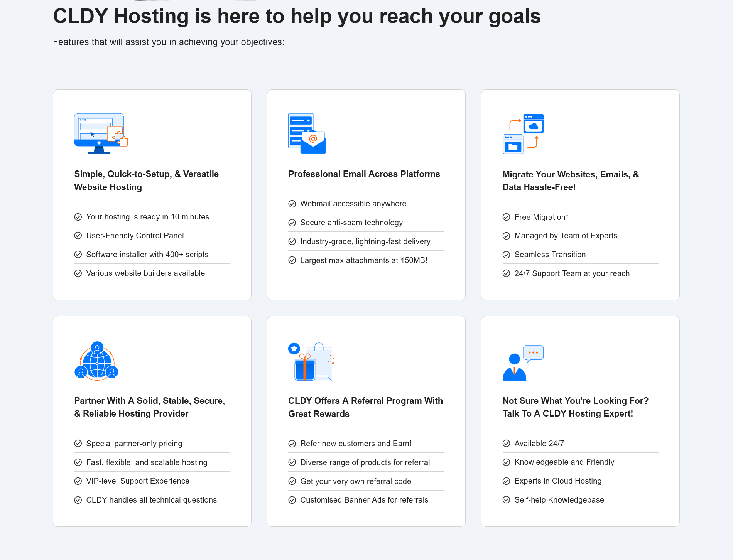Click 'Software installer with 400+ scripts' item

coord(147,255)
